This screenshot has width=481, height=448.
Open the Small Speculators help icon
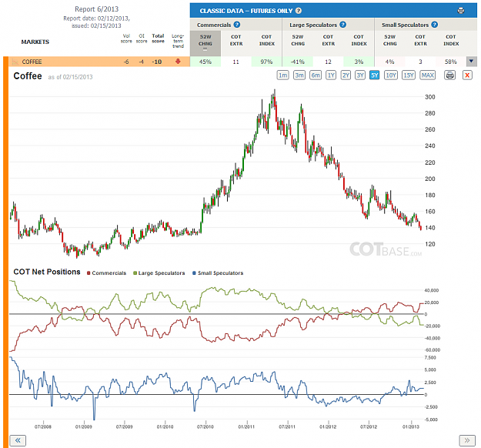(x=434, y=25)
